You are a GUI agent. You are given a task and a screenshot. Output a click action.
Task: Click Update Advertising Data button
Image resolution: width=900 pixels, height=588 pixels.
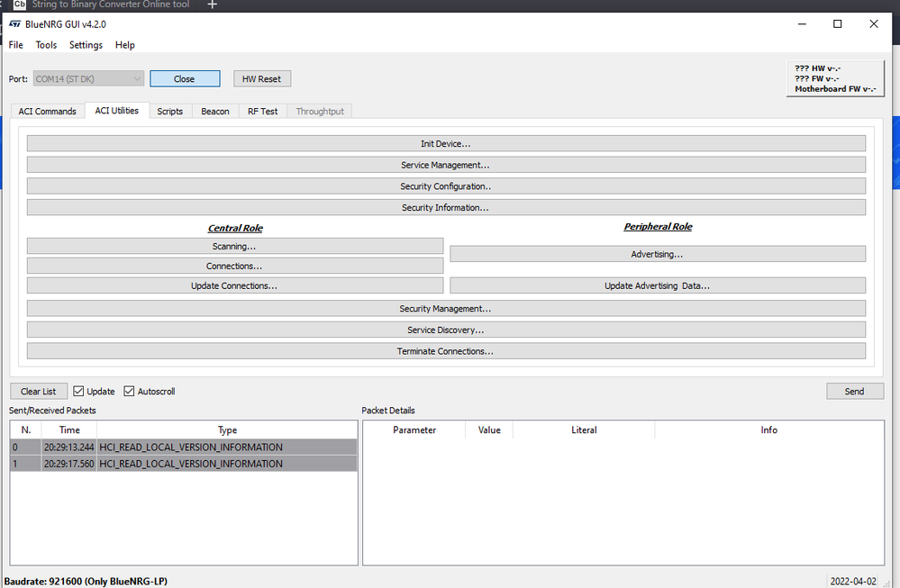click(x=657, y=285)
